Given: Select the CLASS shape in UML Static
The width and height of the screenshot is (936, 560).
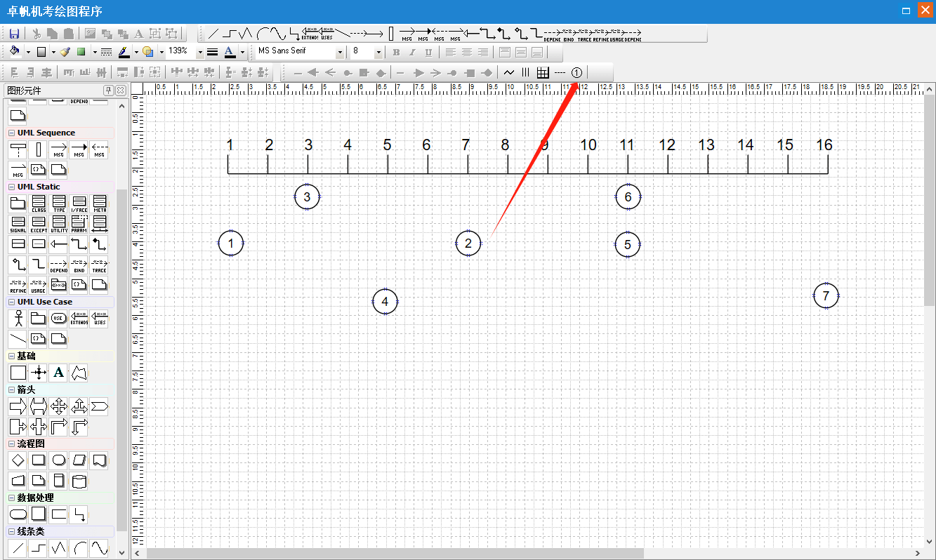Looking at the screenshot, I should coord(39,204).
